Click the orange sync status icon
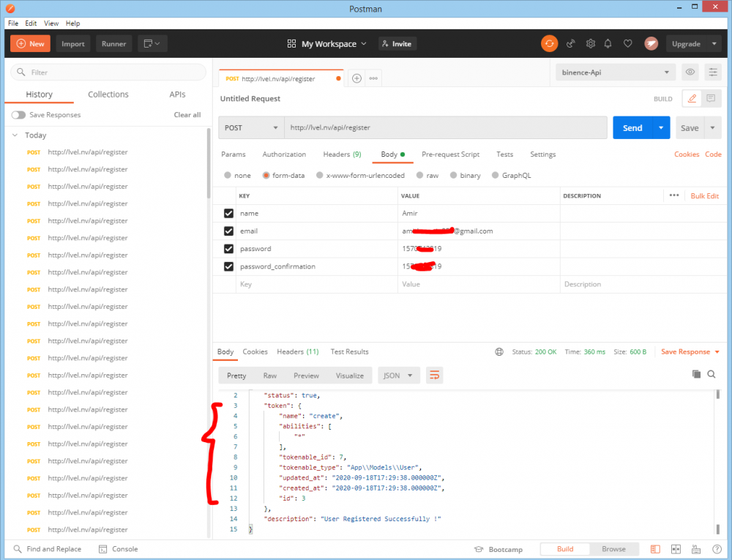The height and width of the screenshot is (560, 732). [549, 44]
